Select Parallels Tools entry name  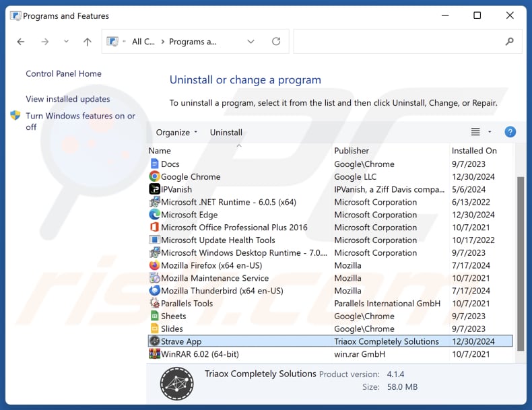point(187,303)
